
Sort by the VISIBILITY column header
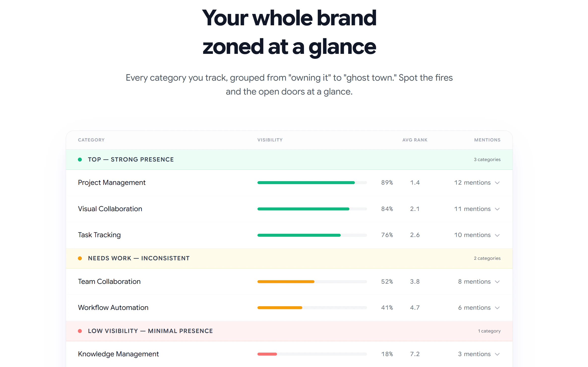coord(270,140)
